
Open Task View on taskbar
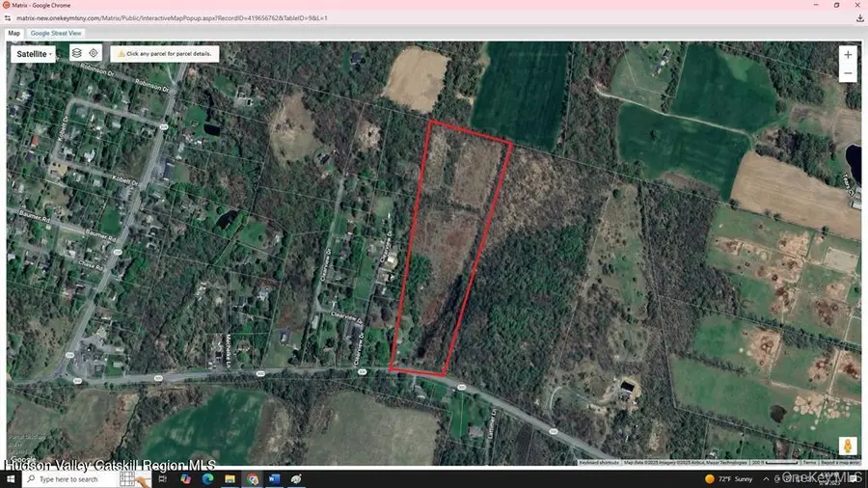pyautogui.click(x=162, y=479)
